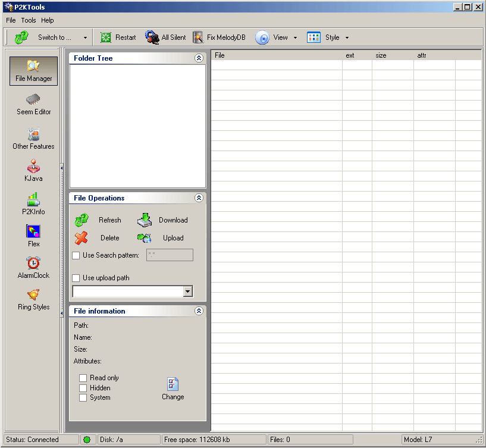This screenshot has height=448, width=486.
Task: Click the Restart toolbar icon
Action: coord(117,37)
